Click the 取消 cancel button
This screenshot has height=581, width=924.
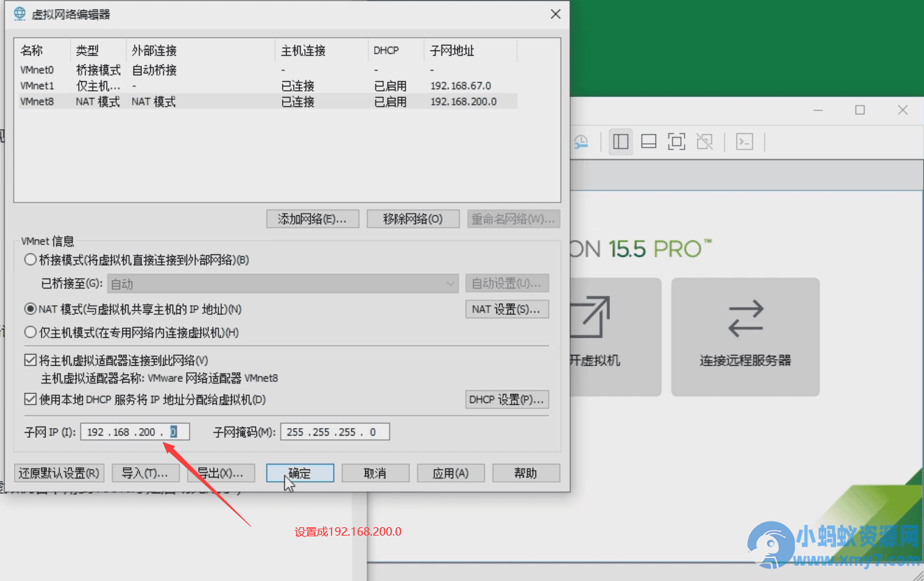(x=375, y=473)
